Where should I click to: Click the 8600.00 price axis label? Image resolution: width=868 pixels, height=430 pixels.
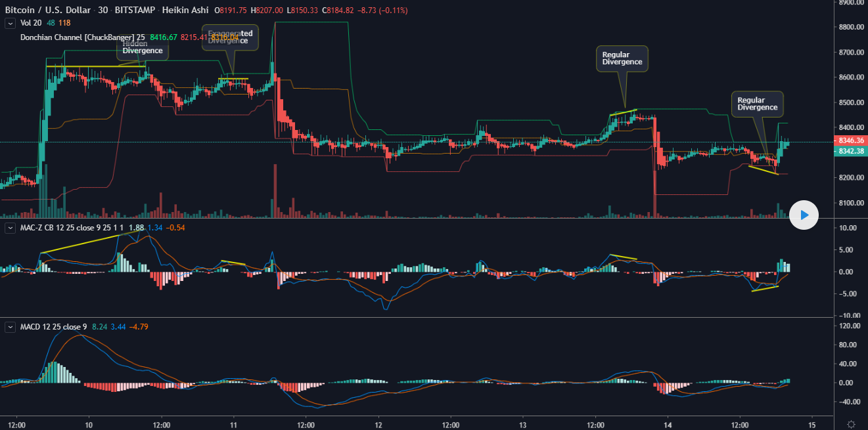pos(851,77)
